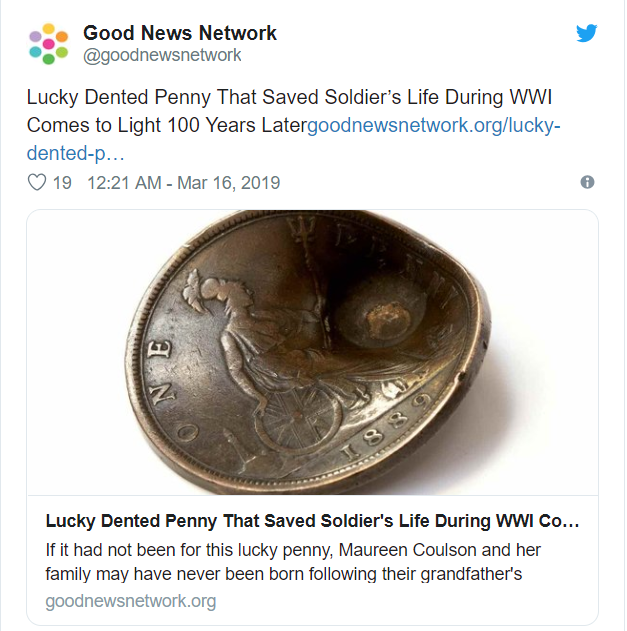
Task: Click the Twitter bird logo
Action: pos(587,33)
